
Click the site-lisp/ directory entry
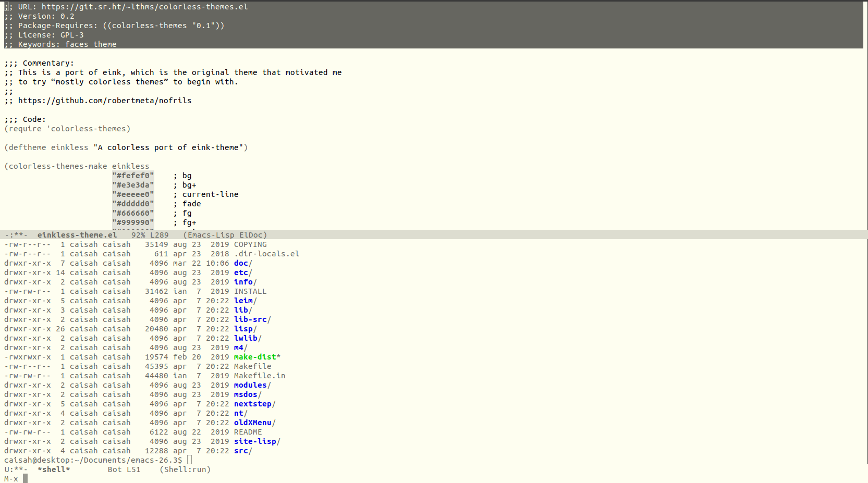(x=257, y=441)
